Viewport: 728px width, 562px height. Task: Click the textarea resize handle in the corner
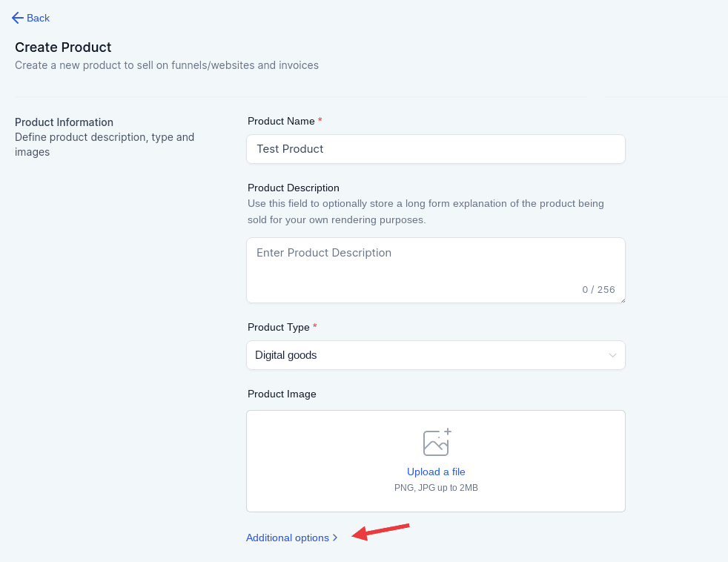(623, 300)
